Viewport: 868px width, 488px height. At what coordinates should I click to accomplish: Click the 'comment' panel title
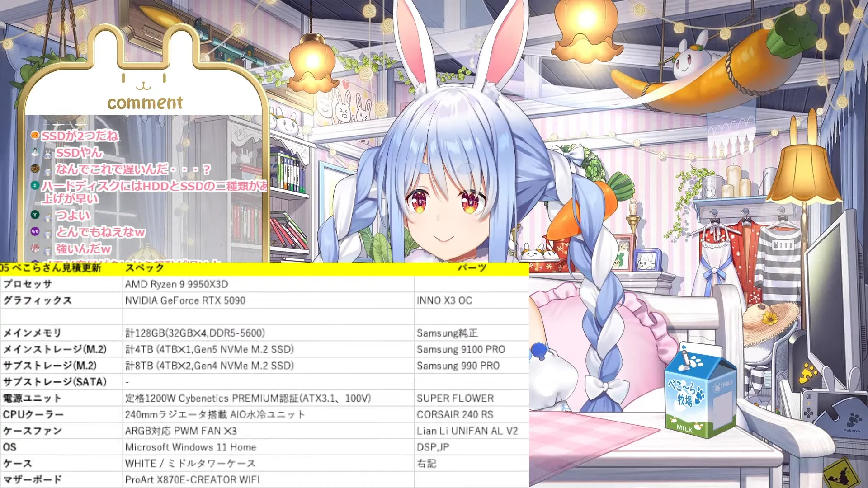click(x=145, y=103)
